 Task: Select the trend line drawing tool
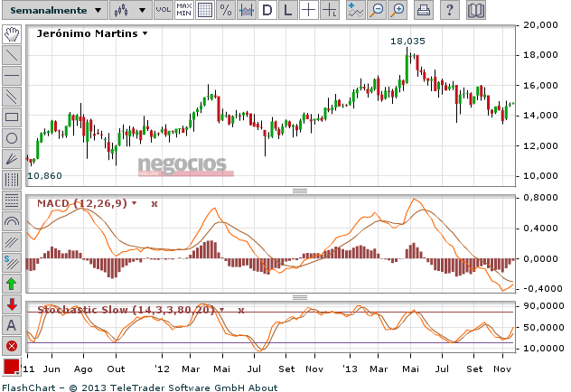(x=12, y=55)
